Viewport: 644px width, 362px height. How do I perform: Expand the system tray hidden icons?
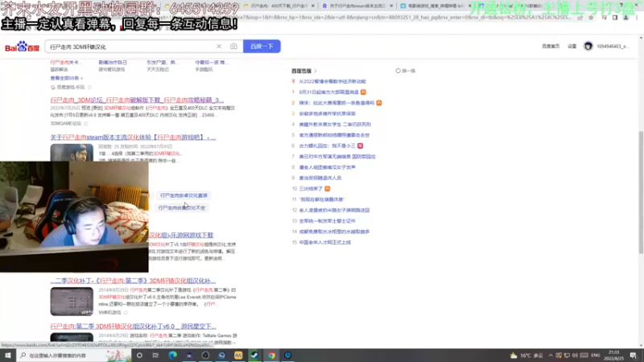point(551,356)
